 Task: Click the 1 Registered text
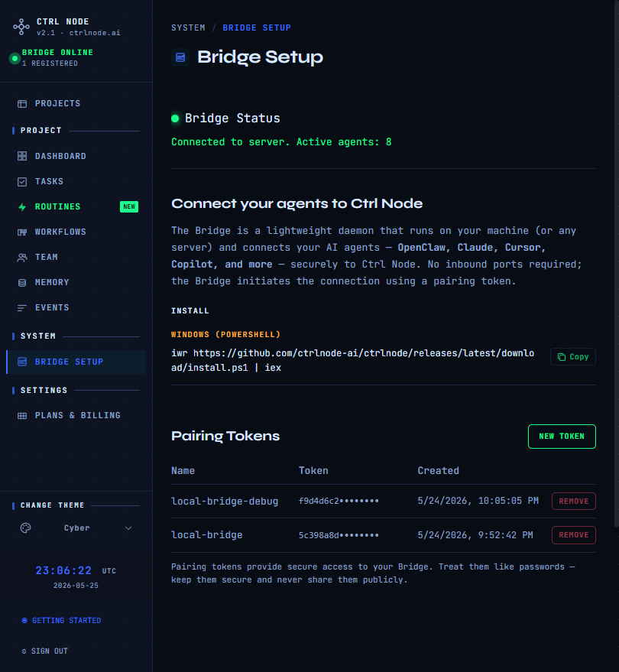click(x=50, y=63)
